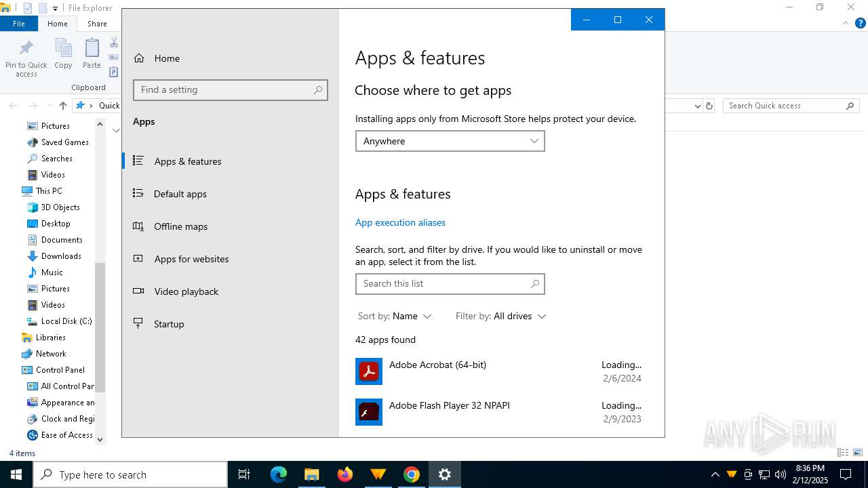Select Apps & features in sidebar
Viewport: 868px width, 488px height.
pos(230,161)
